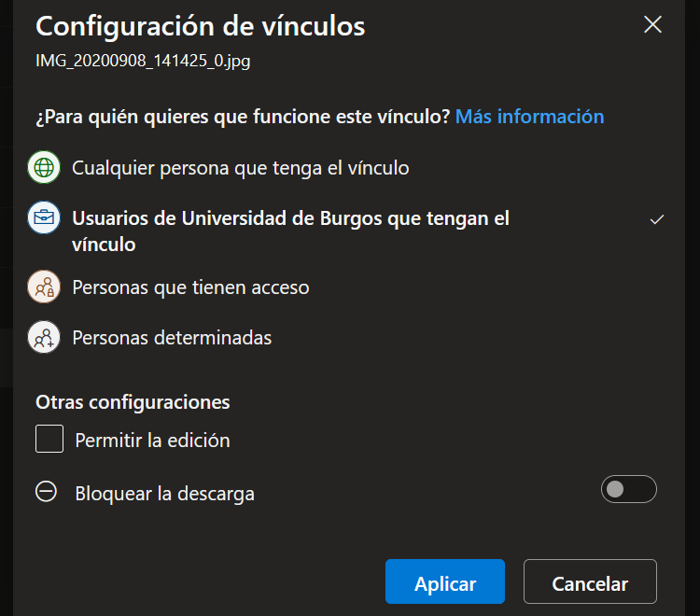
Task: Click the people-with-lock access icon
Action: click(x=44, y=287)
